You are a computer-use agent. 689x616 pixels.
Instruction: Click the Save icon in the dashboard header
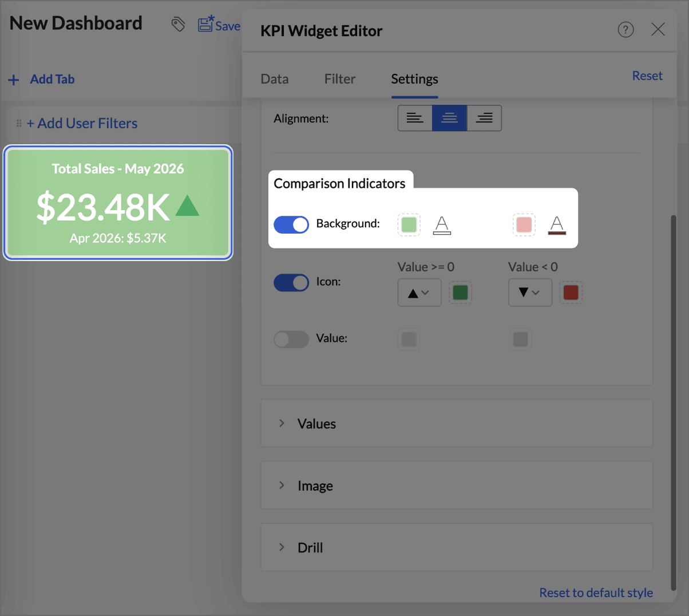[205, 24]
